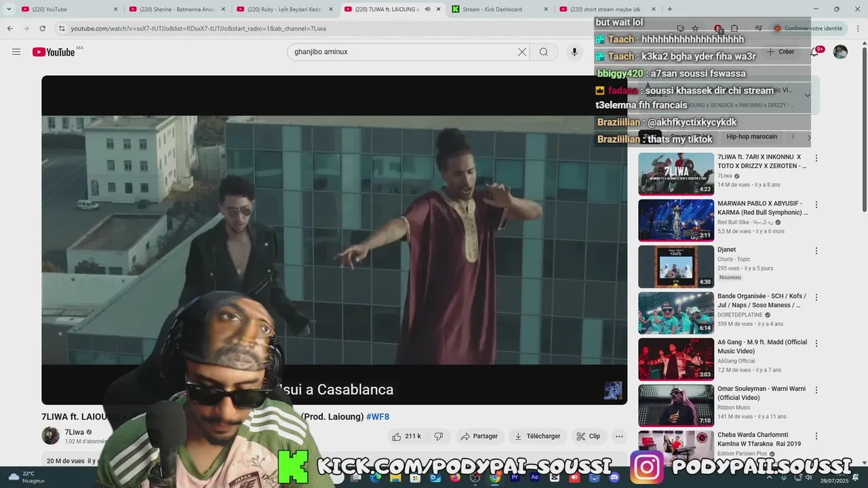Screen dimensions: 868x488
Task: Start voice search with microphone
Action: pos(574,52)
